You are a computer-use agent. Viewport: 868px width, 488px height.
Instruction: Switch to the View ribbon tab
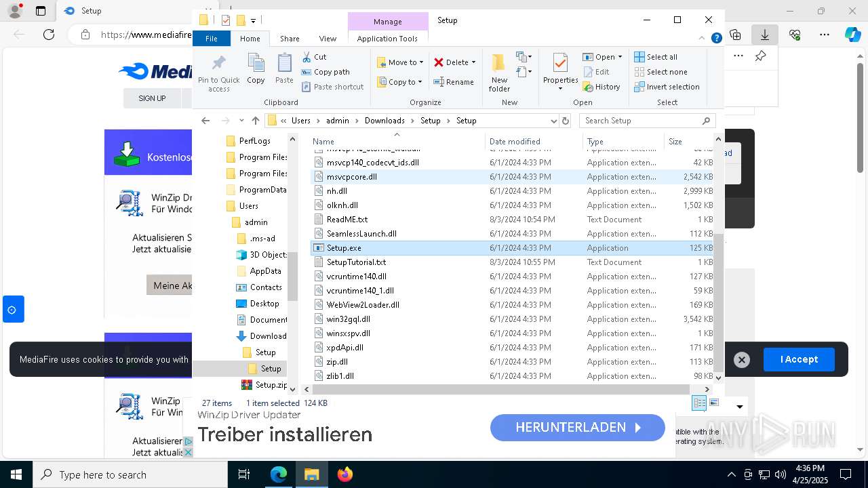pyautogui.click(x=328, y=39)
